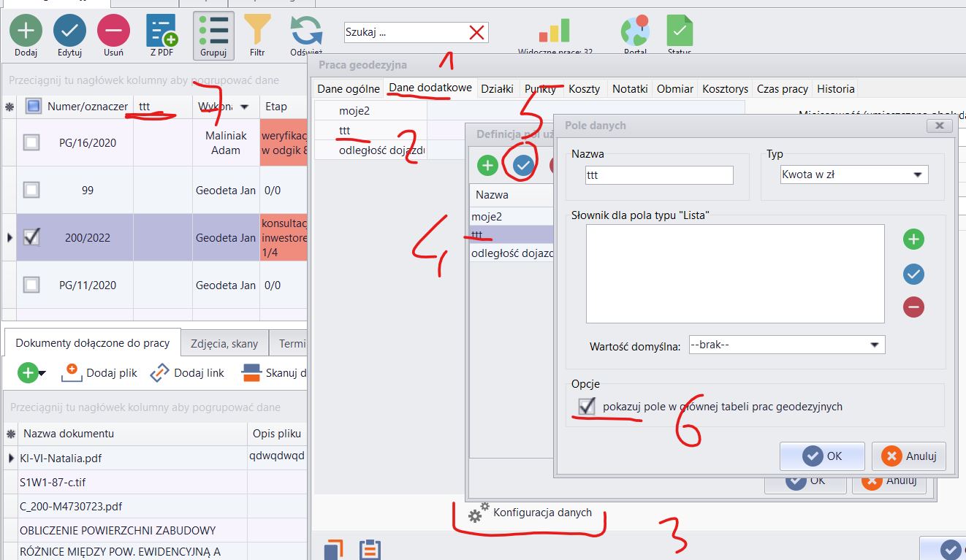966x560 pixels.
Task: Click the Edytuj checkmark toolbar icon
Action: tap(69, 30)
